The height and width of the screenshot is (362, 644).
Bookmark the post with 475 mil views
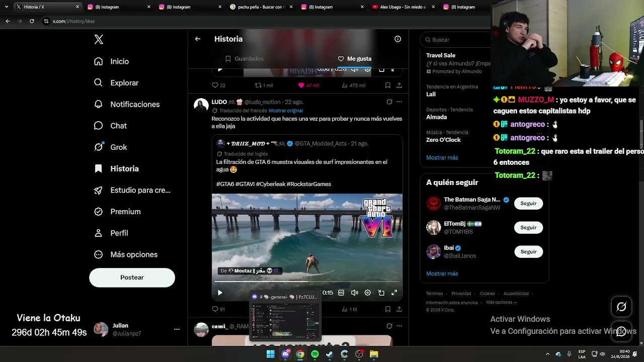pos(388,85)
